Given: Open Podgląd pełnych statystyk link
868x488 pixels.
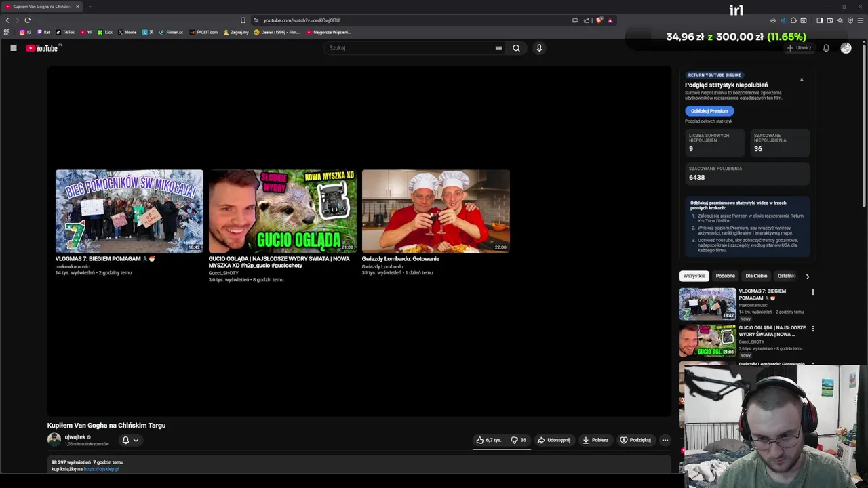Looking at the screenshot, I should point(709,121).
